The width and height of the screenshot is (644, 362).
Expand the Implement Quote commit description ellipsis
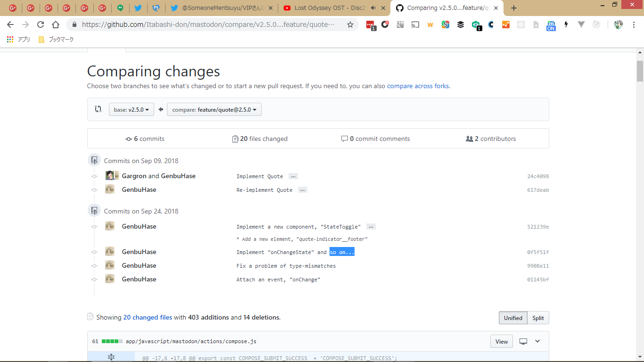coord(293,176)
